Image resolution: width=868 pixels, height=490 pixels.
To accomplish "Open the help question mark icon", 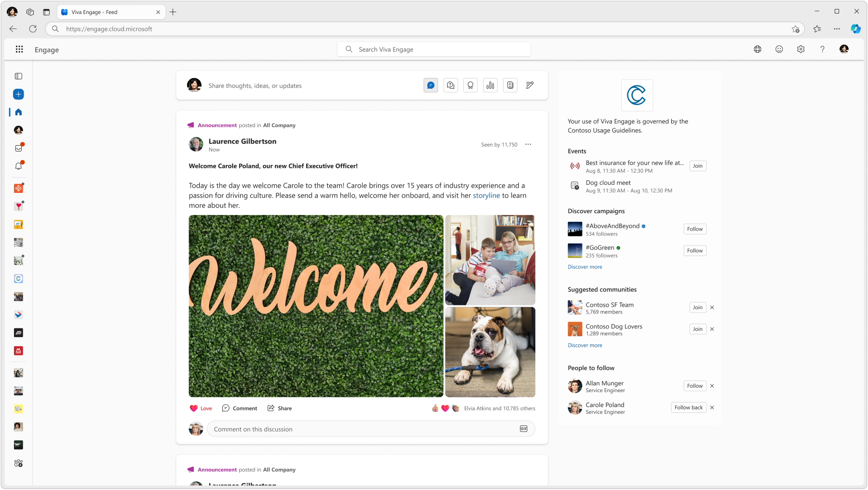I will coord(822,49).
